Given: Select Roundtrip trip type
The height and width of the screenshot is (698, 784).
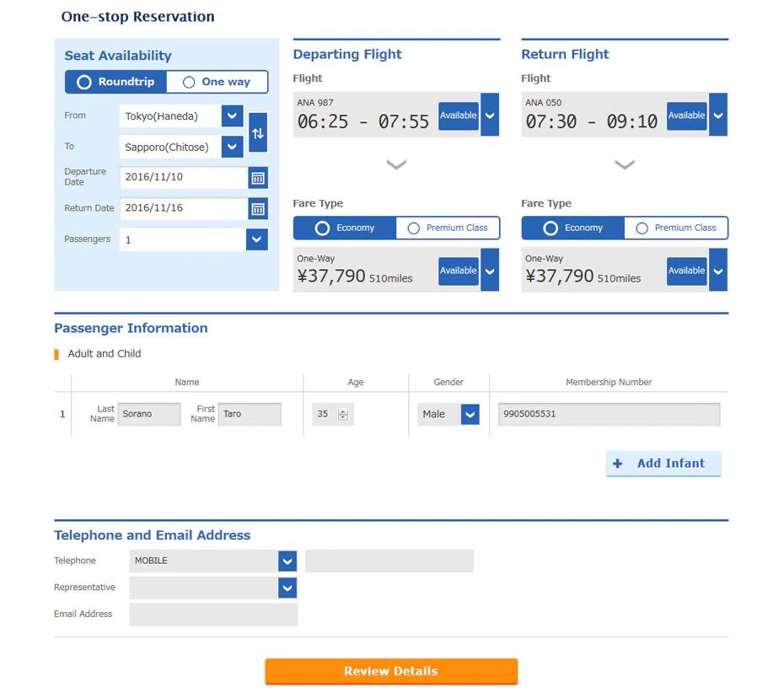Looking at the screenshot, I should click(x=115, y=82).
